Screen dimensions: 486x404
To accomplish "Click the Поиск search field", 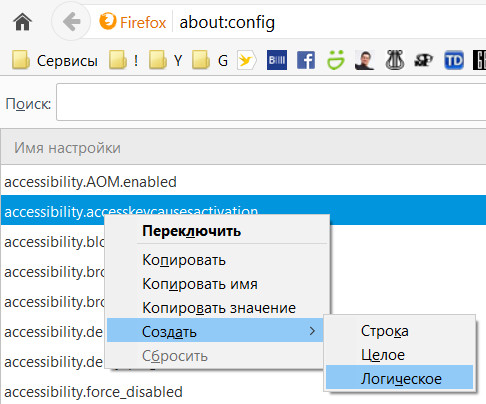I will pos(271,102).
